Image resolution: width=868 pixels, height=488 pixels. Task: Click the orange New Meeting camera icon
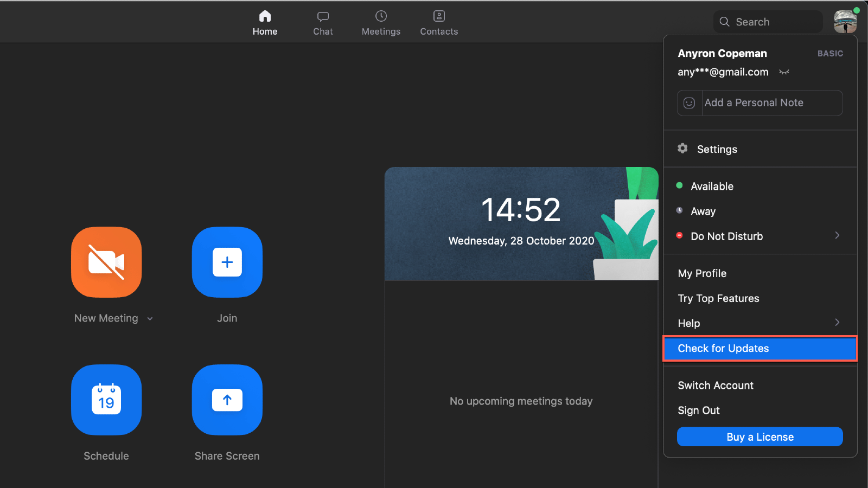(106, 262)
